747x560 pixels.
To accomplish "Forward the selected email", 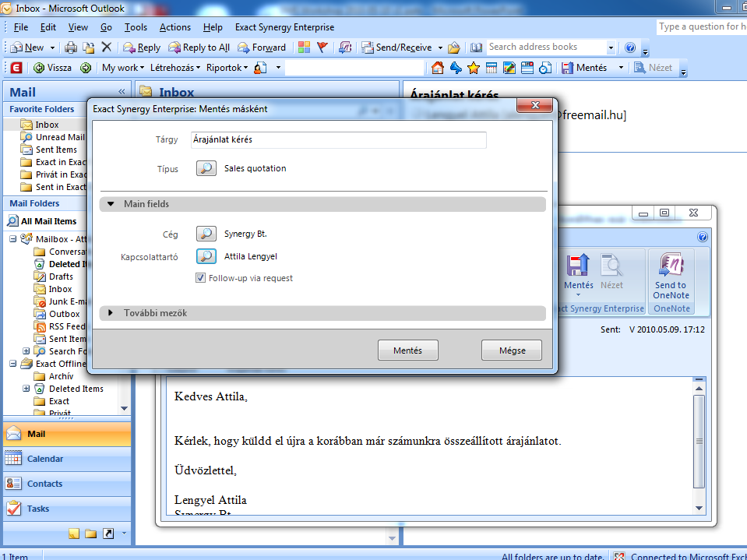I will pyautogui.click(x=262, y=48).
